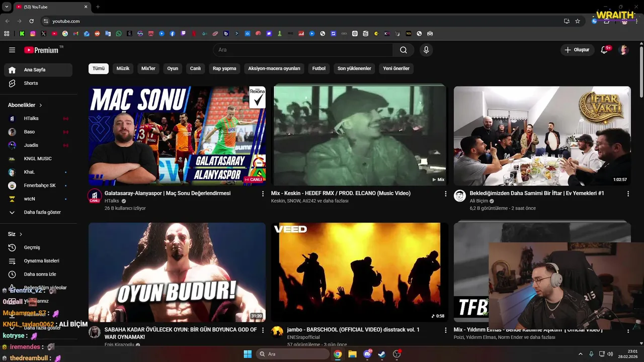Image resolution: width=644 pixels, height=362 pixels.
Task: Open options for God of War video
Action: click(x=263, y=330)
